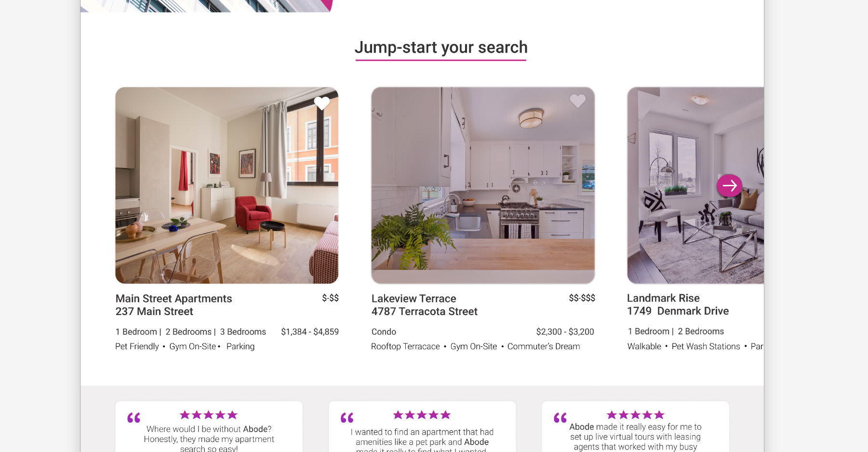Viewport: 868px width, 452px height.
Task: Open Lakeview Terrace kitchen photo
Action: pyautogui.click(x=483, y=185)
